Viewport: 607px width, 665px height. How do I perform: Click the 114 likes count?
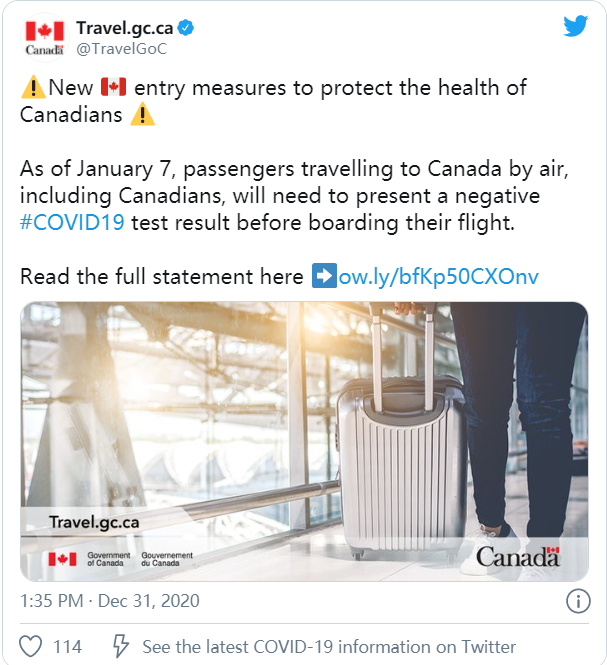tap(67, 646)
